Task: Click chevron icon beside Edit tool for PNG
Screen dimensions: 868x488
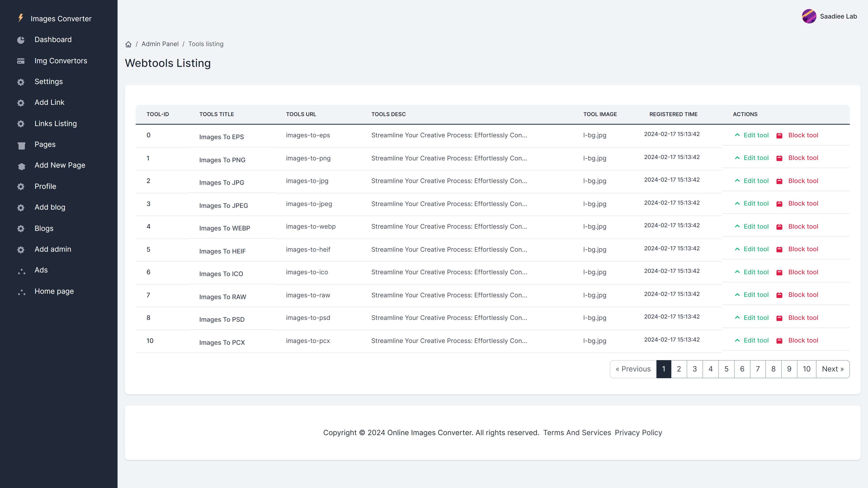Action: [x=737, y=158]
